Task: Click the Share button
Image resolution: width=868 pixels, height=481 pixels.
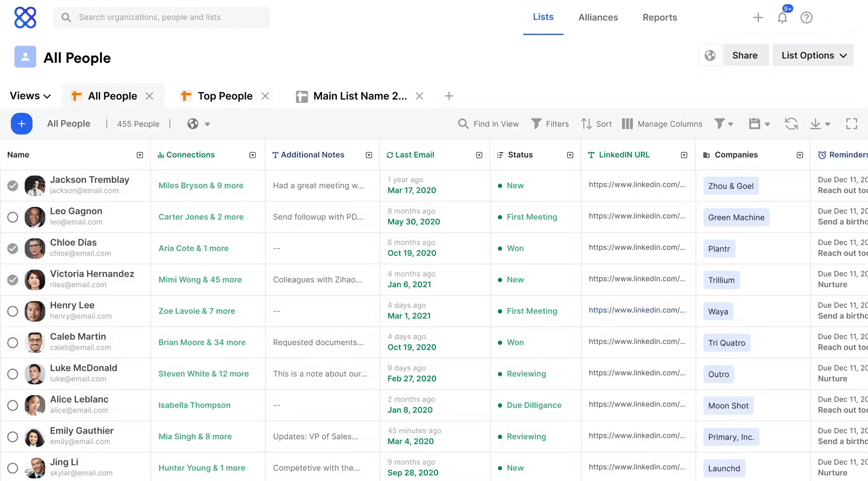Action: tap(745, 56)
